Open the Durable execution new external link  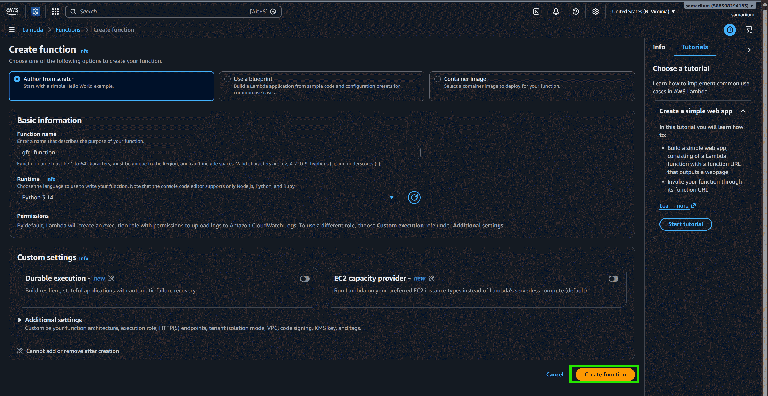point(103,278)
